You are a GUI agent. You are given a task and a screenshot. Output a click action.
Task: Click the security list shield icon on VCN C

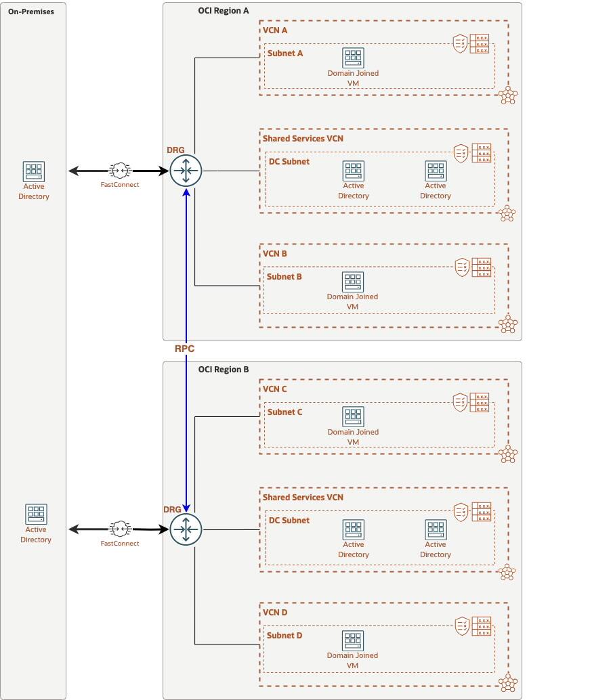click(461, 401)
